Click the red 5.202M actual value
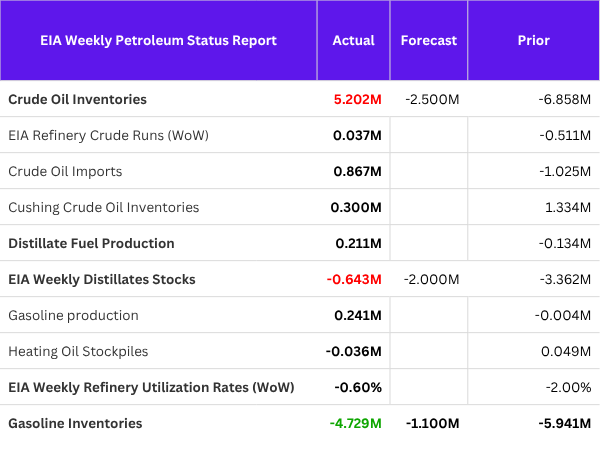600x450 pixels. click(x=357, y=99)
